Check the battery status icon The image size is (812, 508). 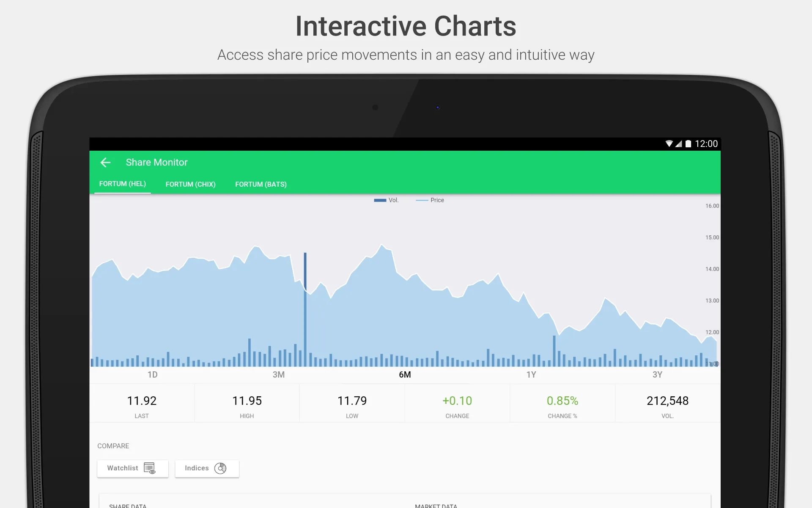(x=688, y=144)
